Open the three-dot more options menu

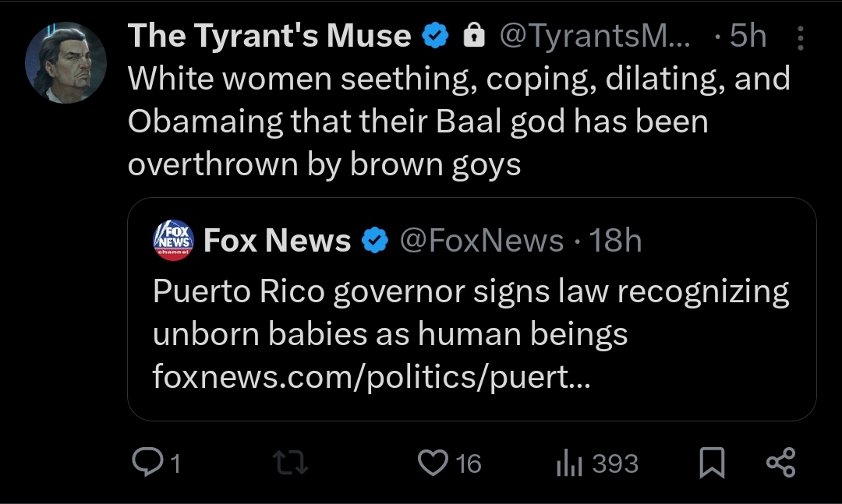[800, 37]
